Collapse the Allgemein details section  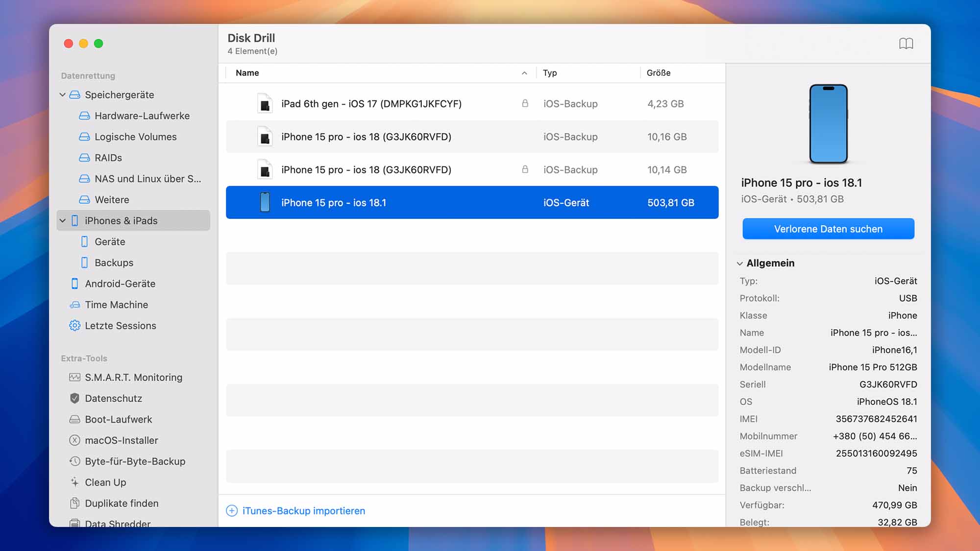tap(740, 264)
